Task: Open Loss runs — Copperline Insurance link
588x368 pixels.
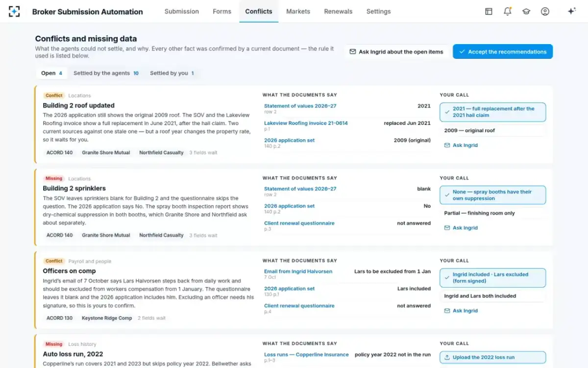Action: click(x=306, y=354)
